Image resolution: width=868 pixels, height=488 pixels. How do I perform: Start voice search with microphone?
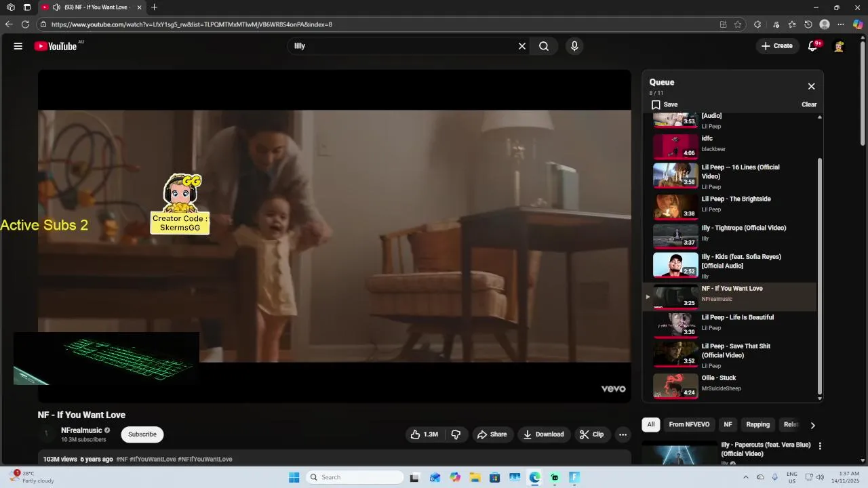574,46
